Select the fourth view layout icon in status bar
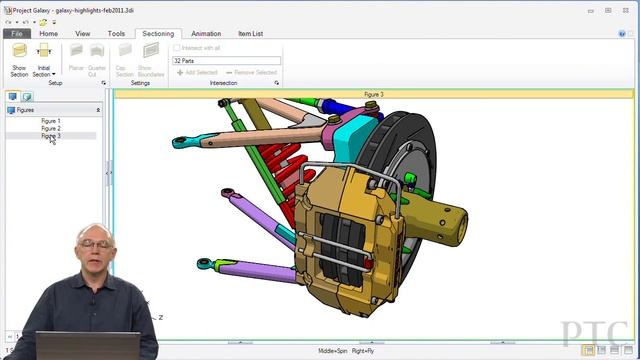 point(628,350)
